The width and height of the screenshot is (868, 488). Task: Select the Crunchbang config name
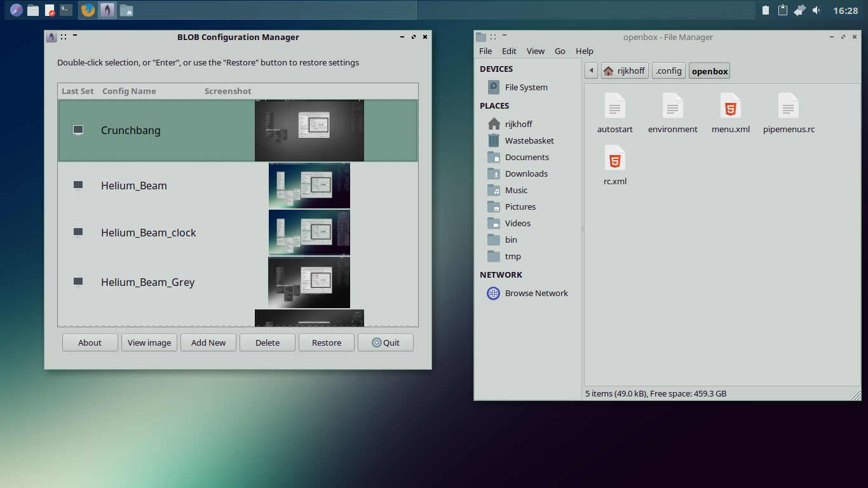[130, 130]
